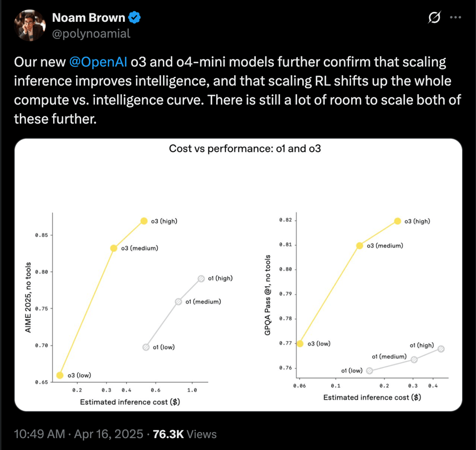The height and width of the screenshot is (450, 476).
Task: Click the o3 (high) point on AIME chart
Action: coord(144,221)
